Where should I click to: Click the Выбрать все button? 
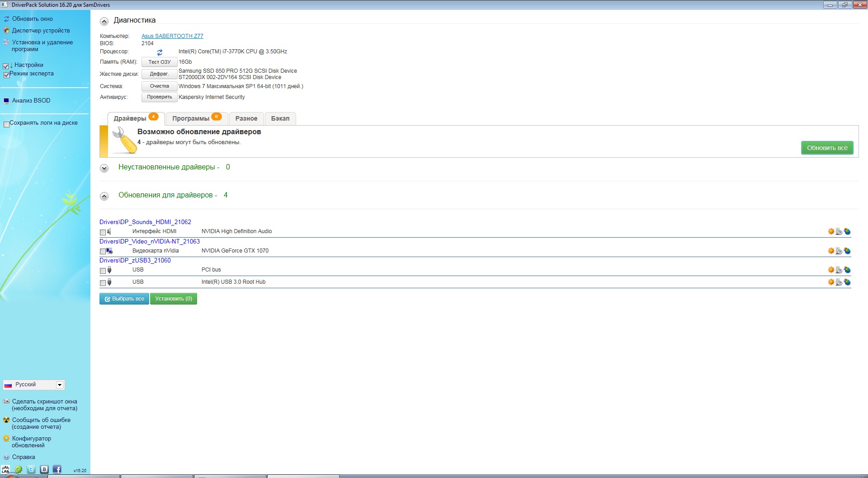(124, 299)
